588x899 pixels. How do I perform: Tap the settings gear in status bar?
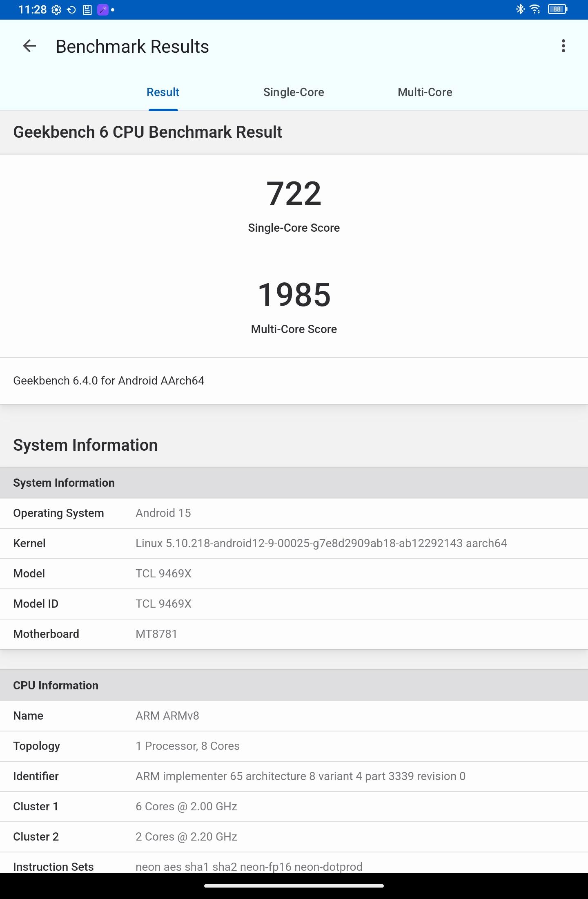[x=56, y=10]
